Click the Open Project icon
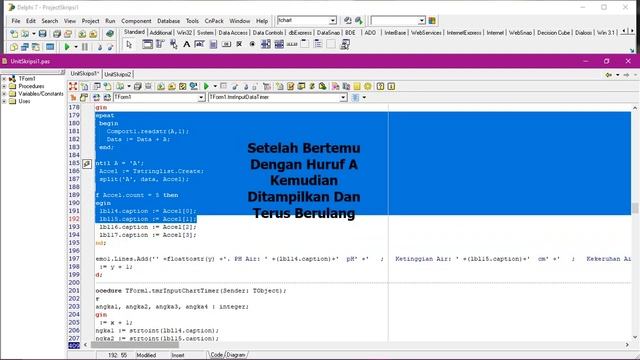The height and width of the screenshot is (360, 640). (x=68, y=34)
